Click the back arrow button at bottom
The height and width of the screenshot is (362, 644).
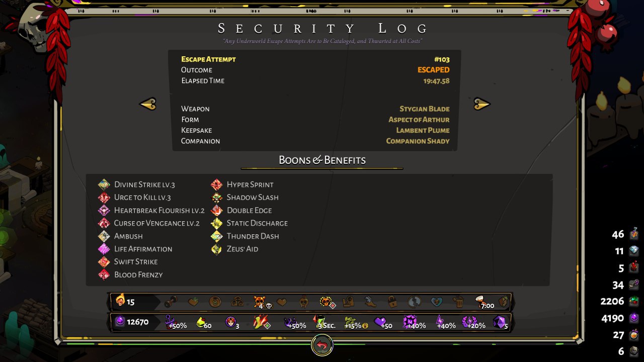[x=322, y=345]
